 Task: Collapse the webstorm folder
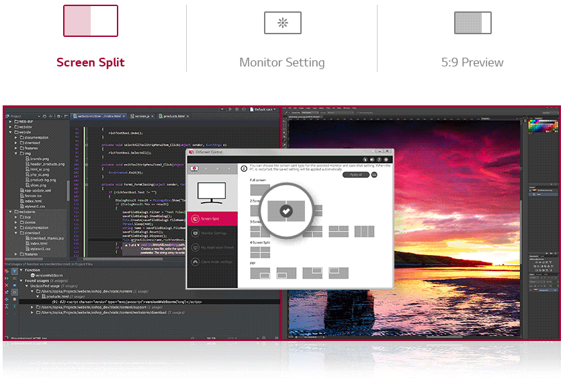click(x=10, y=211)
